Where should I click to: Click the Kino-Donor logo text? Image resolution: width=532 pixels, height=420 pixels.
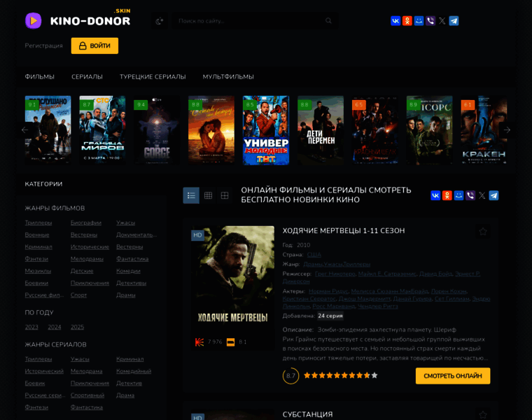tap(90, 21)
